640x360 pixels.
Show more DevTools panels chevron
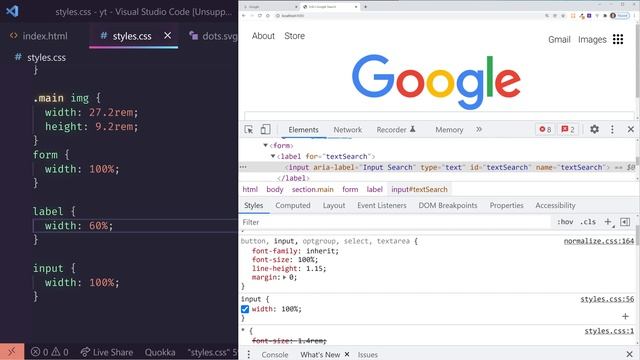point(479,129)
